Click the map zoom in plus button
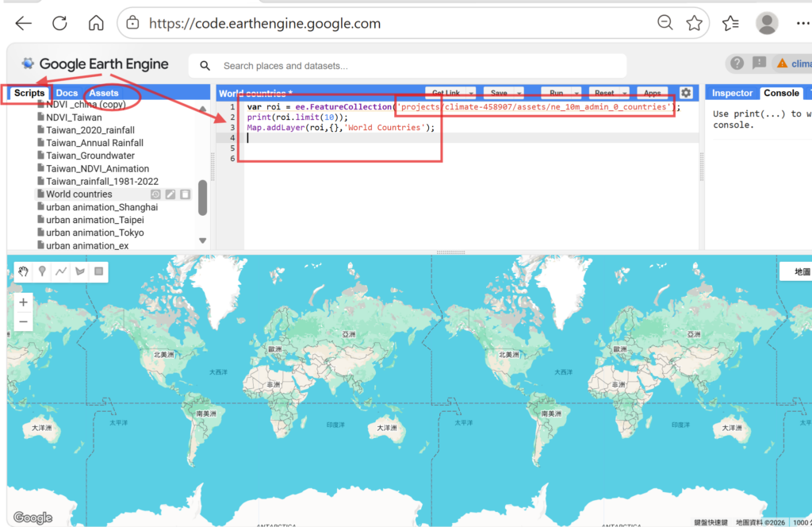 (24, 302)
